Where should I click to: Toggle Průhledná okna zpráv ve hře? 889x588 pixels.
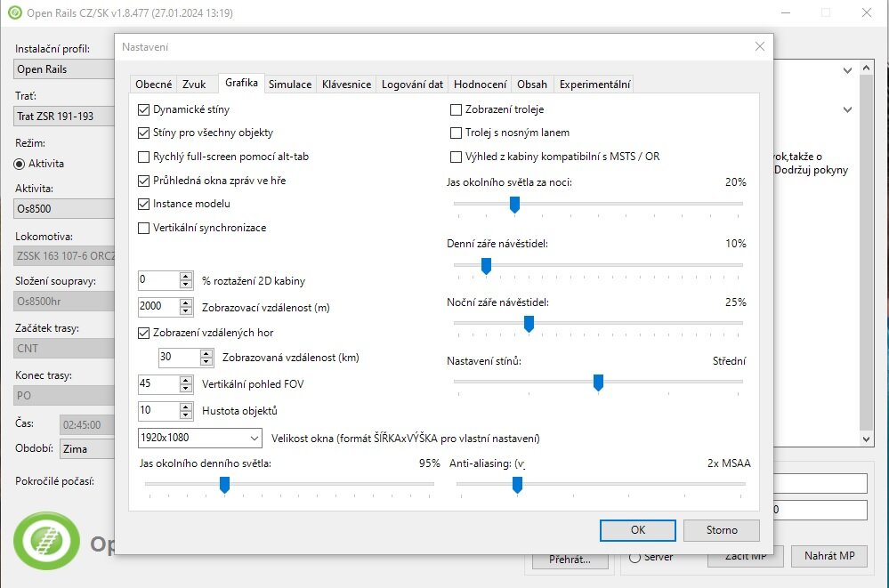143,181
